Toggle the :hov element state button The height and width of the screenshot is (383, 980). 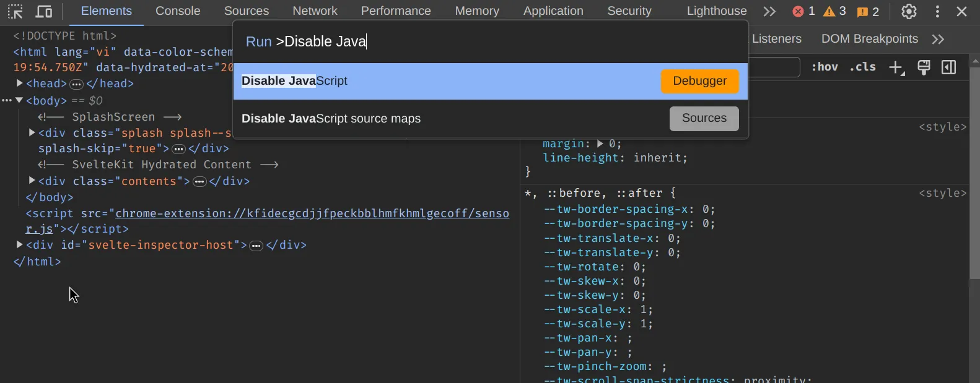click(825, 67)
